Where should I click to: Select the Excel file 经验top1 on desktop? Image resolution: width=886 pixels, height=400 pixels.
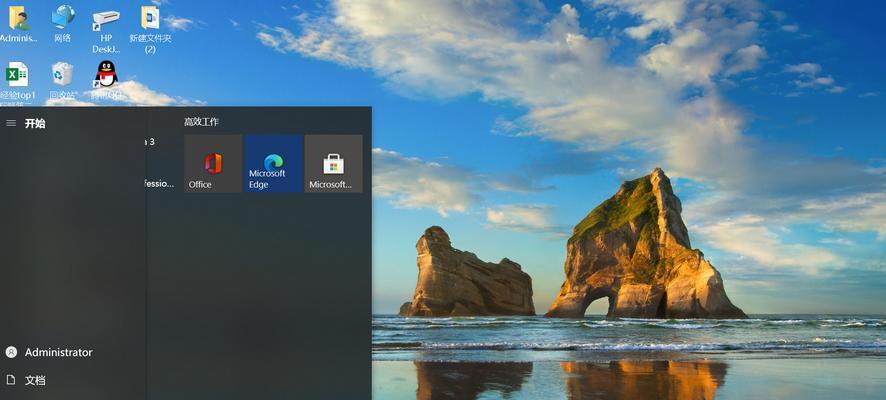click(18, 82)
